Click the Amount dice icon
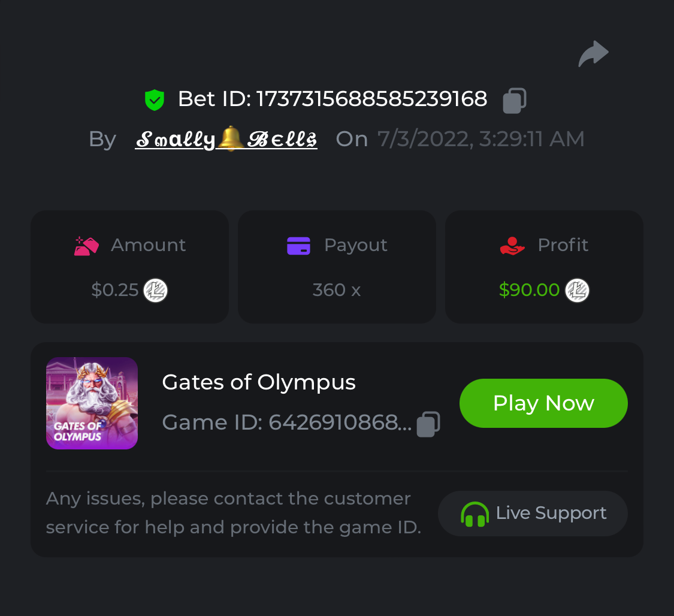This screenshot has width=674, height=616. (x=86, y=246)
